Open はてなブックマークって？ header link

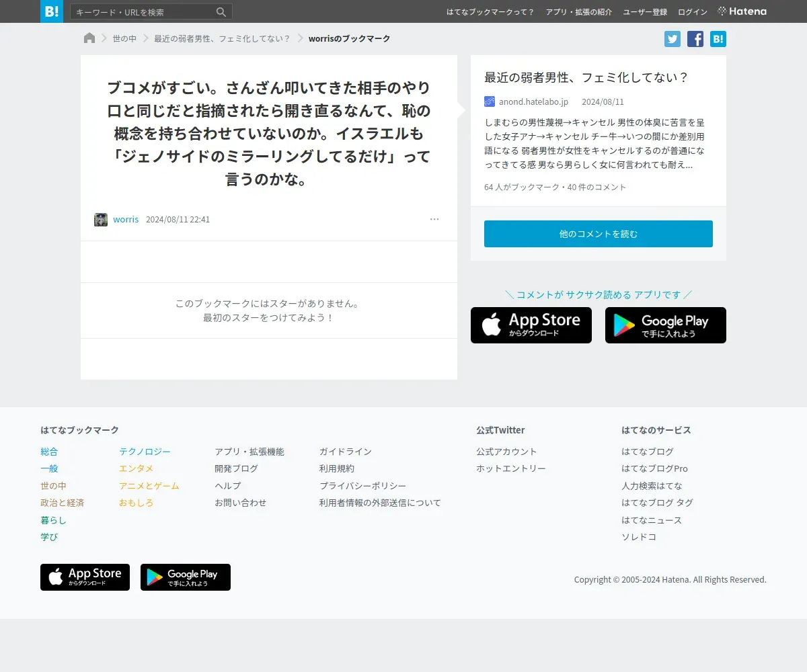pos(491,12)
